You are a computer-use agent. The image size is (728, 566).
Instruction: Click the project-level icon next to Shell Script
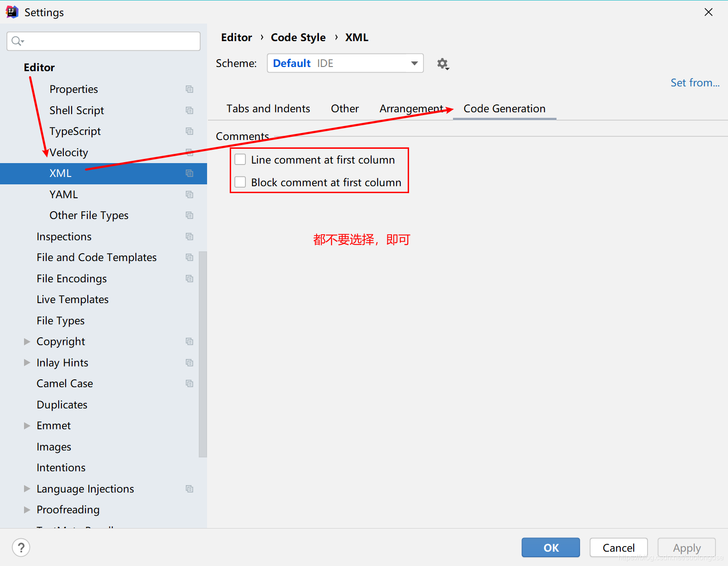tap(190, 110)
